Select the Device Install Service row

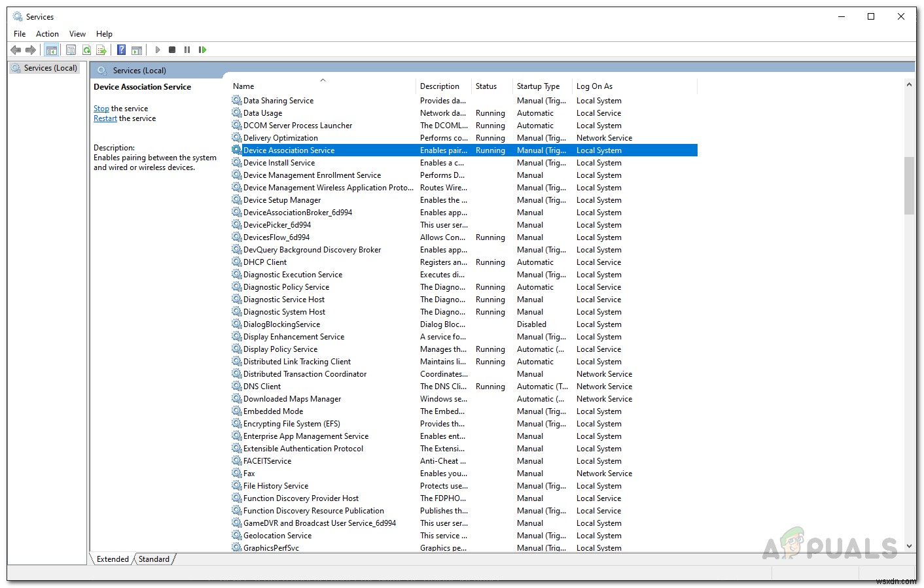pyautogui.click(x=464, y=162)
